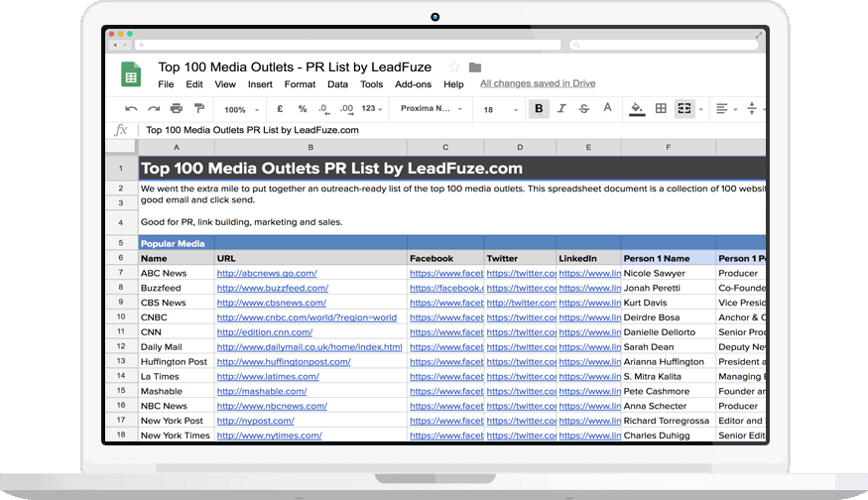Click All changes saved in Drive
Viewport: 868px width, 500px height.
click(x=538, y=83)
